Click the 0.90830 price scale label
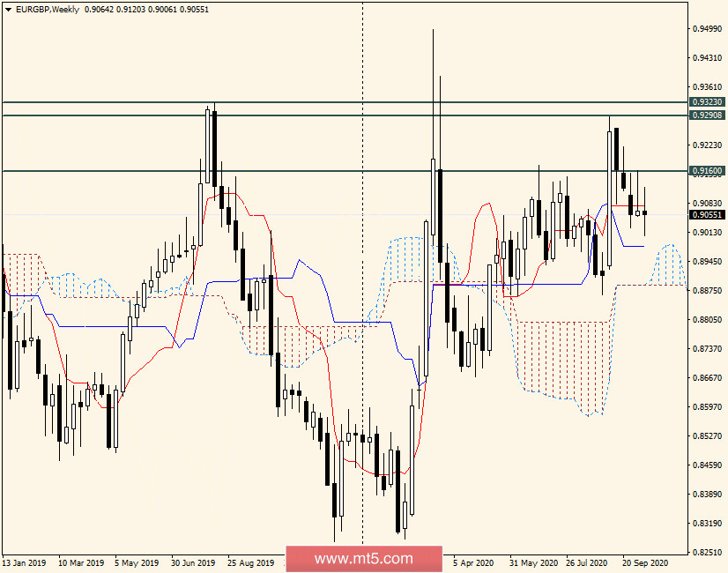Screen dimensions: 728x573 pyautogui.click(x=708, y=204)
